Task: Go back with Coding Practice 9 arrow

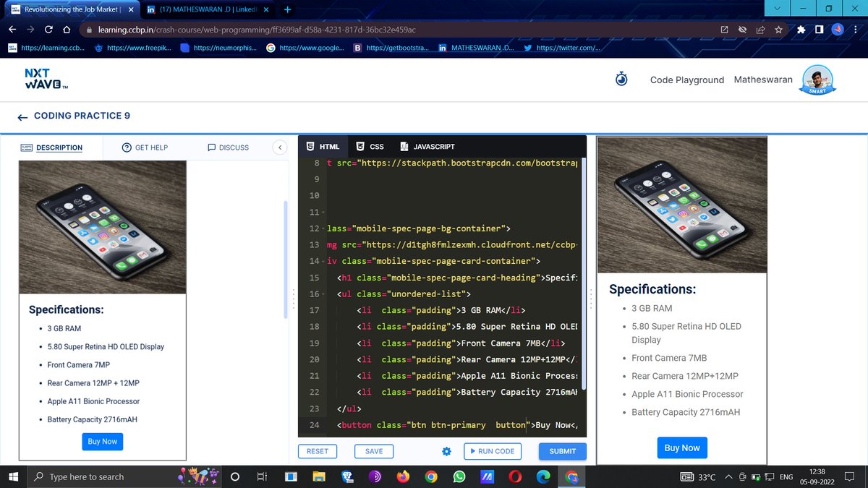Action: pyautogui.click(x=22, y=116)
